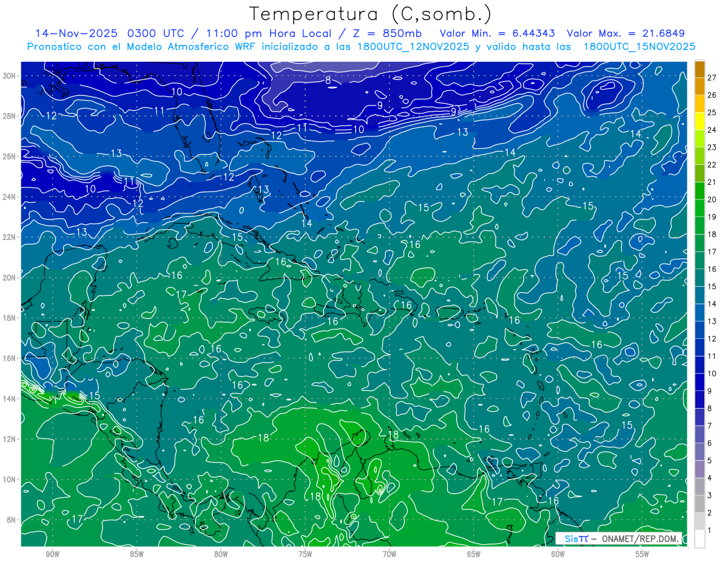728x562 pixels.
Task: Select the legend value 21
Action: pyautogui.click(x=712, y=182)
